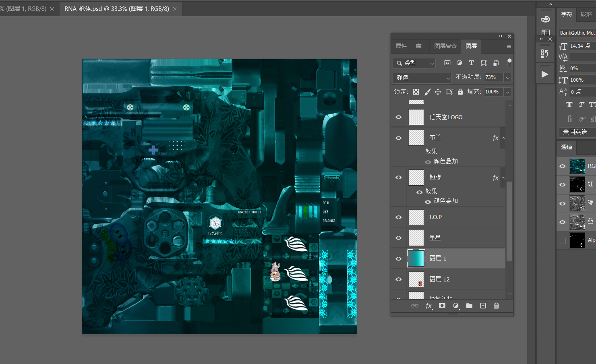Show the Alpha channel visibility box
Viewport: 596px width, 364px height.
pos(563,241)
